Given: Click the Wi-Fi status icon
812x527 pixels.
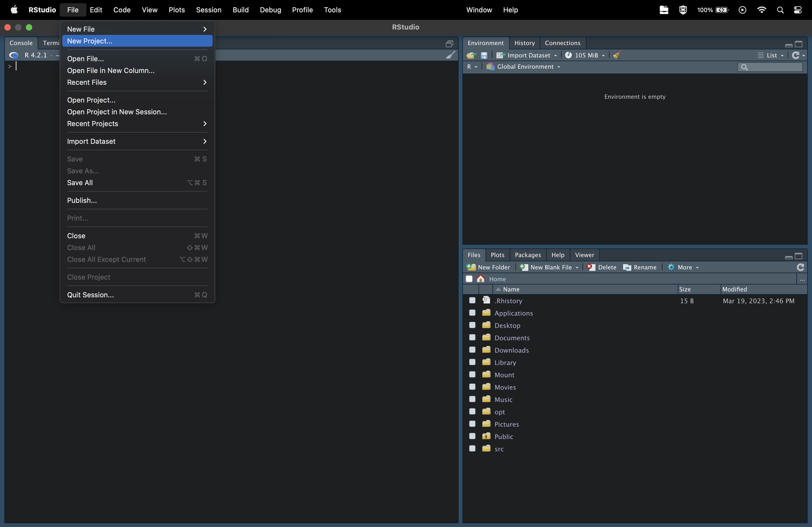Looking at the screenshot, I should coord(762,10).
